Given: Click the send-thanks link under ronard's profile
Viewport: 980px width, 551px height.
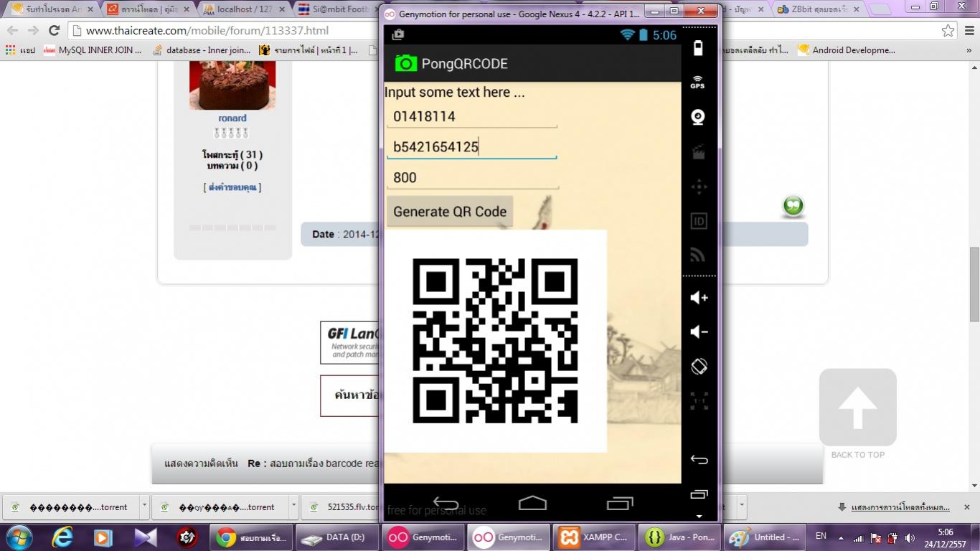Looking at the screenshot, I should coord(232,187).
